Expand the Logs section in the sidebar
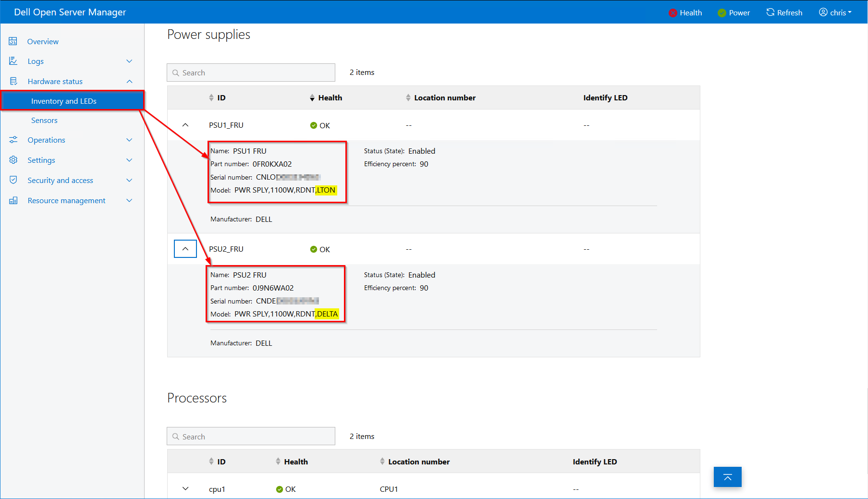The image size is (868, 499). [129, 61]
